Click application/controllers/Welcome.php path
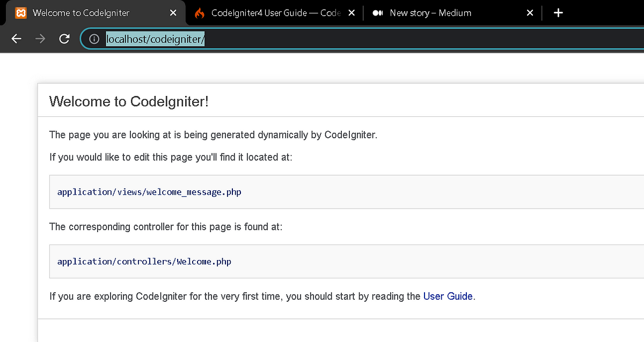Image resolution: width=644 pixels, height=342 pixels. [144, 262]
